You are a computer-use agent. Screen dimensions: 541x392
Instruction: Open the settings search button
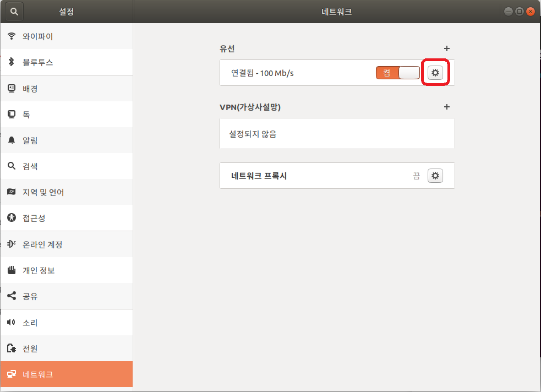14,12
